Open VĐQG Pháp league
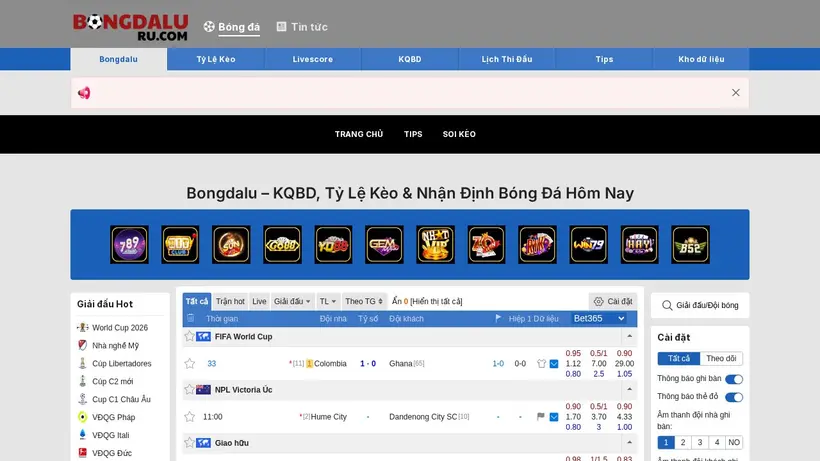 (x=113, y=417)
